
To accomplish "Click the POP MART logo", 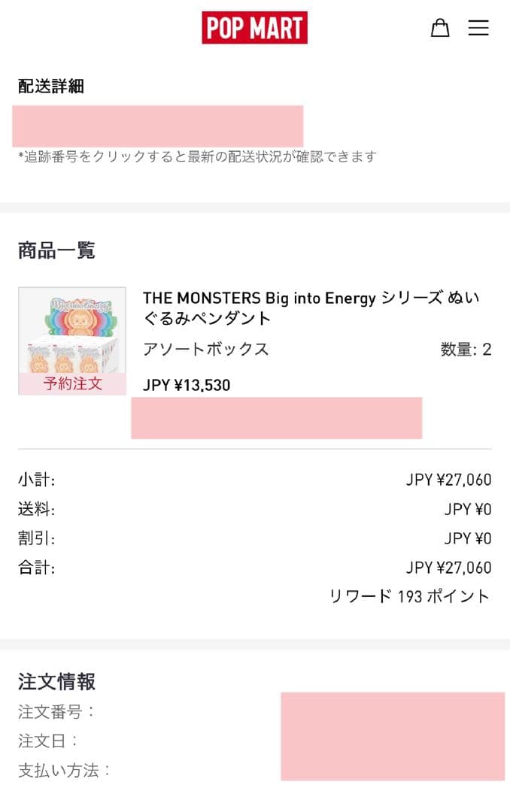I will (256, 28).
